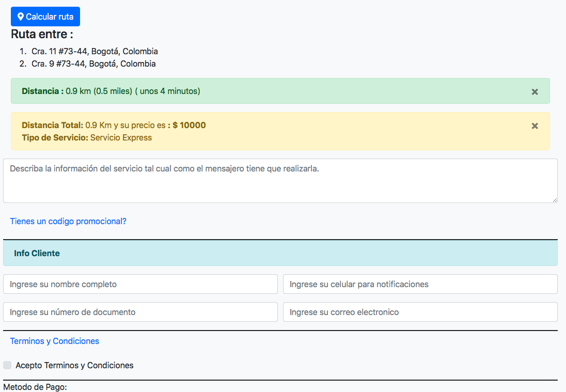Select the Cra. 11 #73-44 route address
This screenshot has width=566, height=392.
95,51
